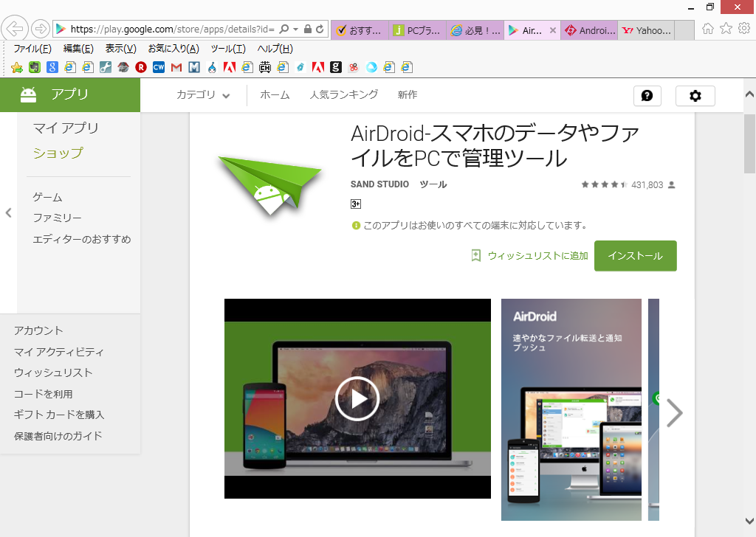This screenshot has width=756, height=537.
Task: Open アカウント link
Action: point(38,330)
